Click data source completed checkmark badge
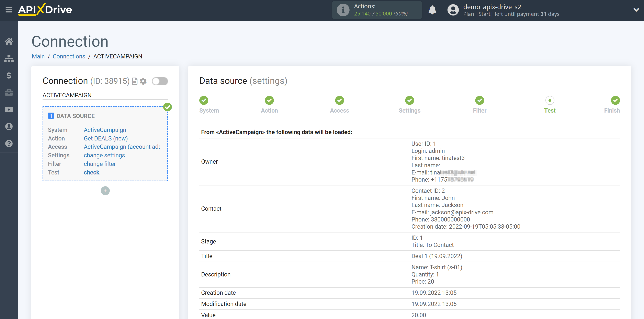Viewport: 644px width, 319px height. [168, 107]
